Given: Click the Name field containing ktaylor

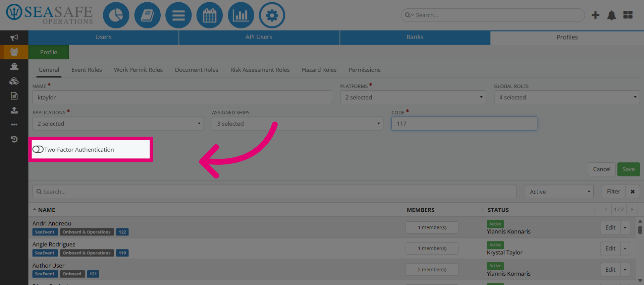Looking at the screenshot, I should (x=182, y=97).
